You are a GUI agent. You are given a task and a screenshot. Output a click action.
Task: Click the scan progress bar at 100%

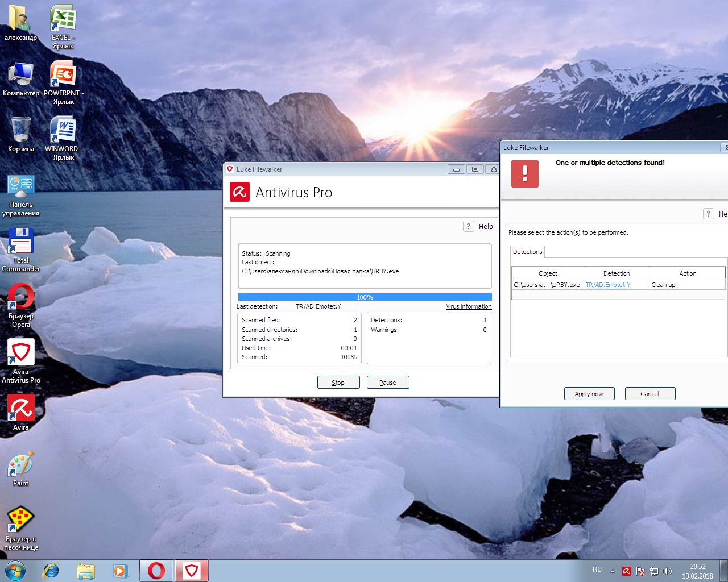click(x=365, y=297)
